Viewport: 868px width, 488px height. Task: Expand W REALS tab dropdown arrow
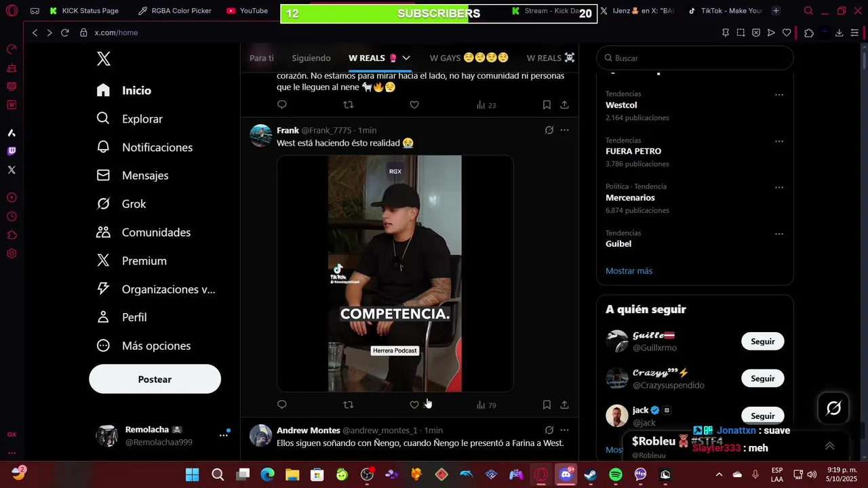pyautogui.click(x=406, y=58)
